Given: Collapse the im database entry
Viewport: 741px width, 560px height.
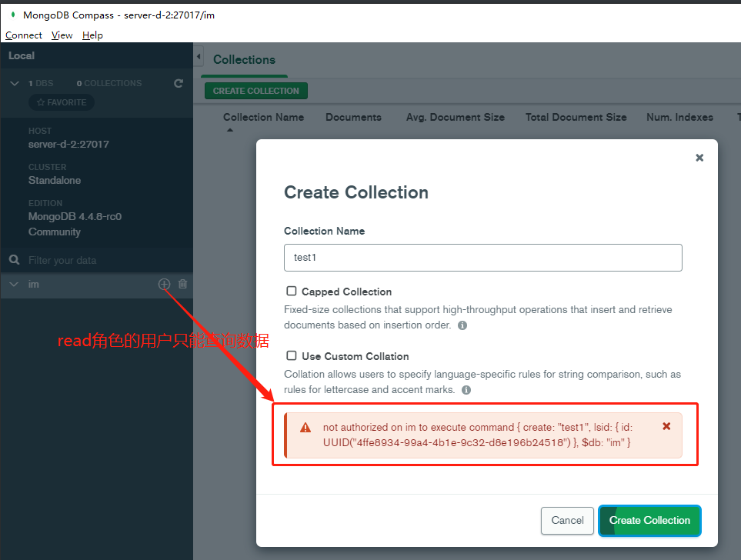Looking at the screenshot, I should (14, 284).
